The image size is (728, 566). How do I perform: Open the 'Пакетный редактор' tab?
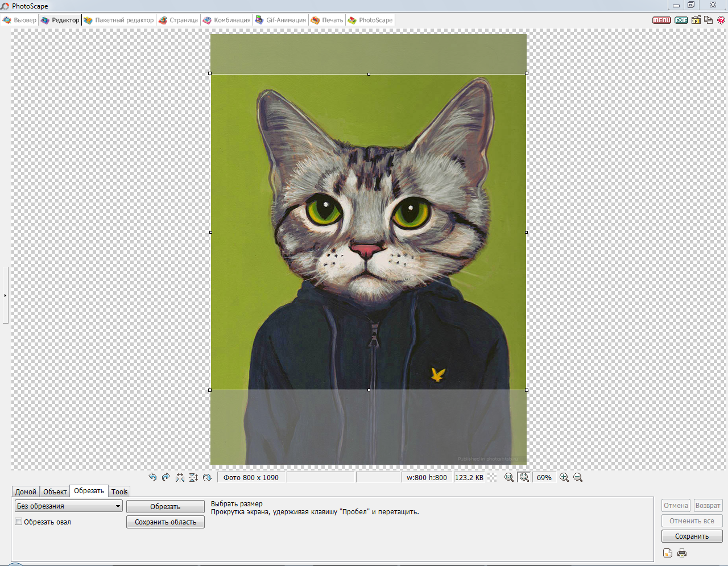[119, 20]
